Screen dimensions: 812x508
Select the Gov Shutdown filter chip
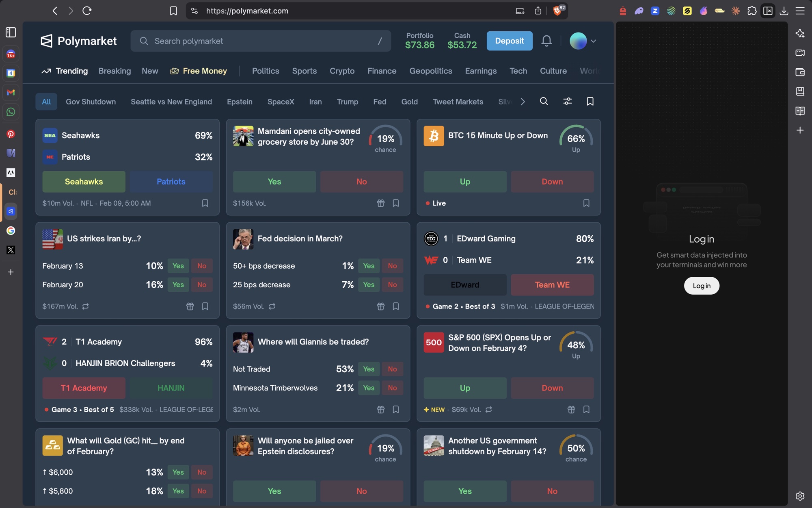point(91,102)
